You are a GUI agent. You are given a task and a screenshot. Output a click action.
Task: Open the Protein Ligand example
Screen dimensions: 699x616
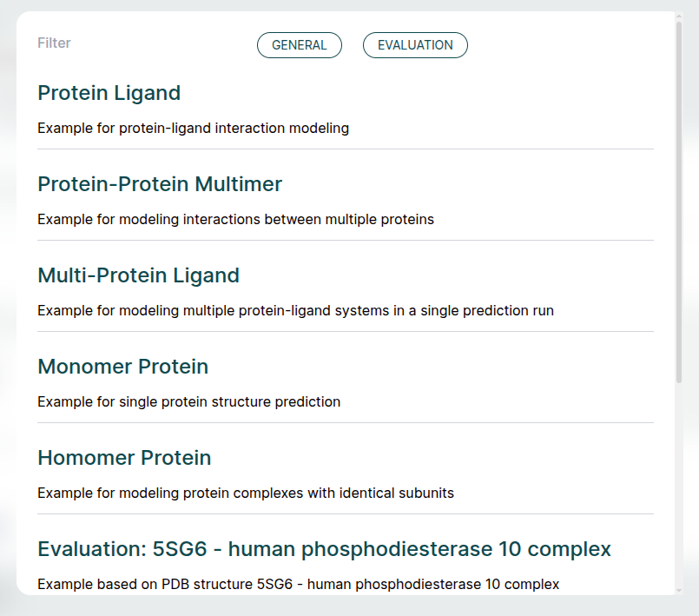coord(109,93)
